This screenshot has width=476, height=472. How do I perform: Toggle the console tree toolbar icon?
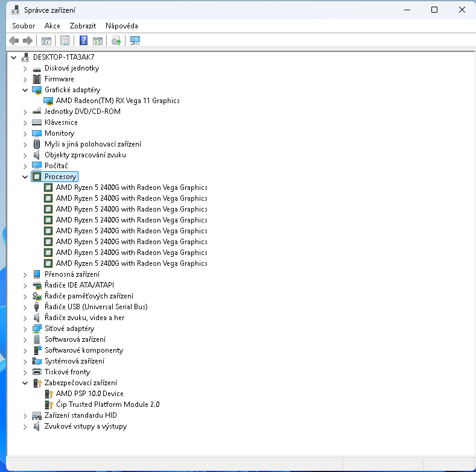(x=46, y=40)
